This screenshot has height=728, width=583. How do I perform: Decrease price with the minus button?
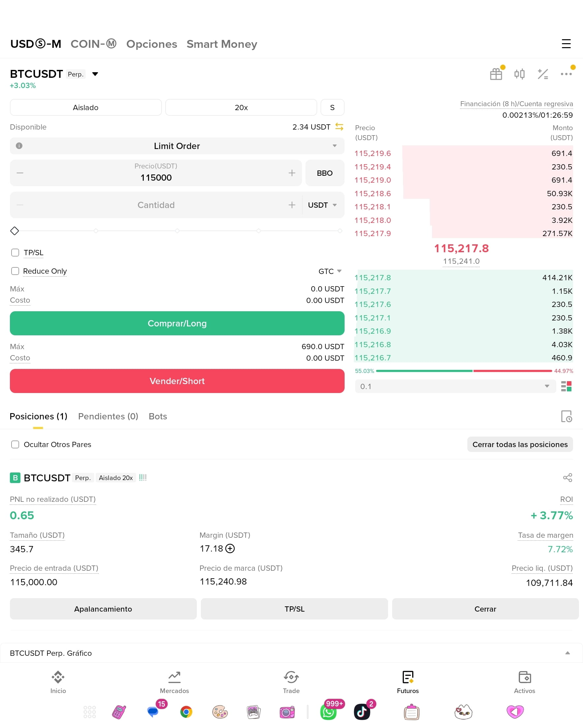(x=20, y=173)
